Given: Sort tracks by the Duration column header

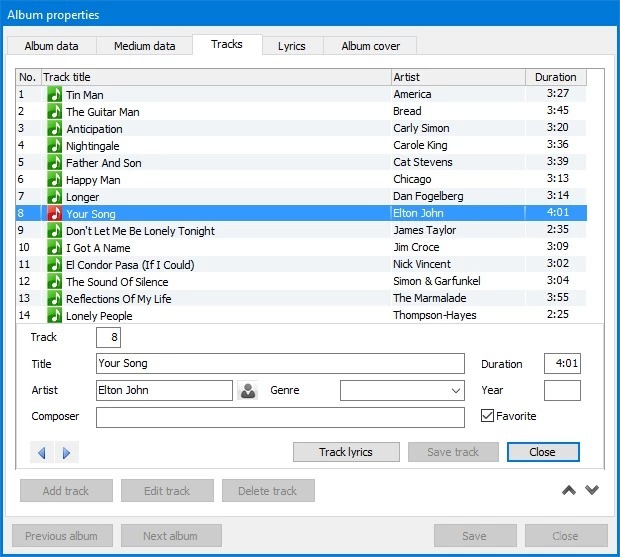Looking at the screenshot, I should coord(555,77).
